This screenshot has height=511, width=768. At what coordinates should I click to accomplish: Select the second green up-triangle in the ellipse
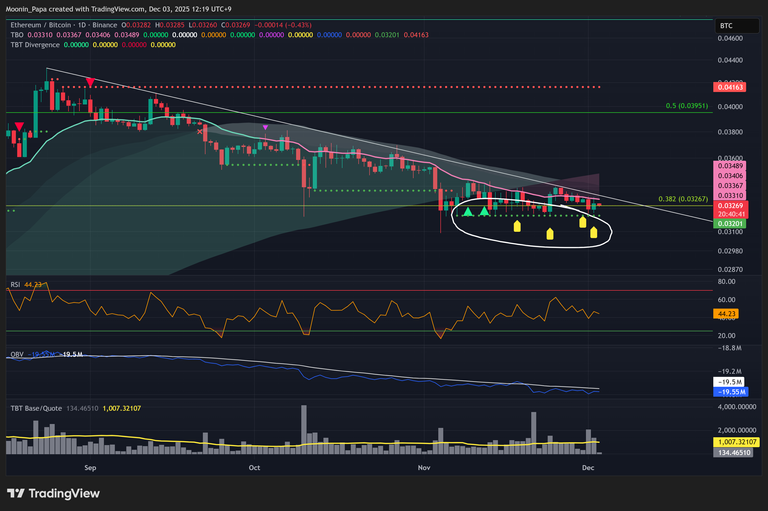[x=484, y=212]
